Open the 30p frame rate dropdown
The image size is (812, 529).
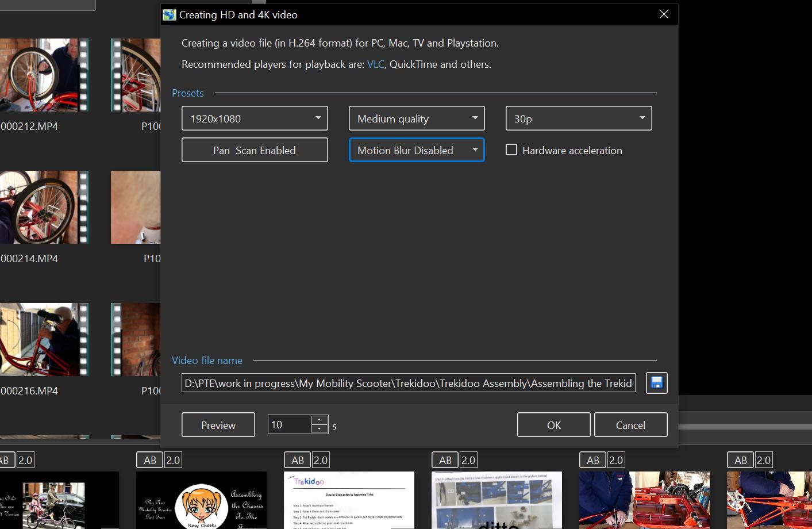[578, 118]
